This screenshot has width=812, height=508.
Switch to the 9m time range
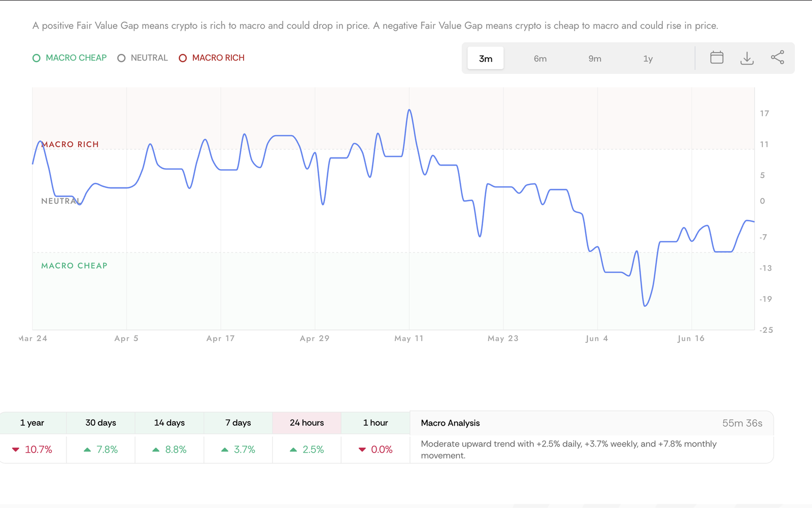pyautogui.click(x=595, y=58)
